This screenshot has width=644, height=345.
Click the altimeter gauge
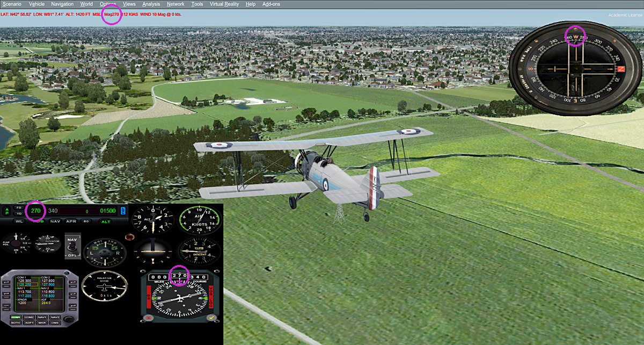point(153,219)
